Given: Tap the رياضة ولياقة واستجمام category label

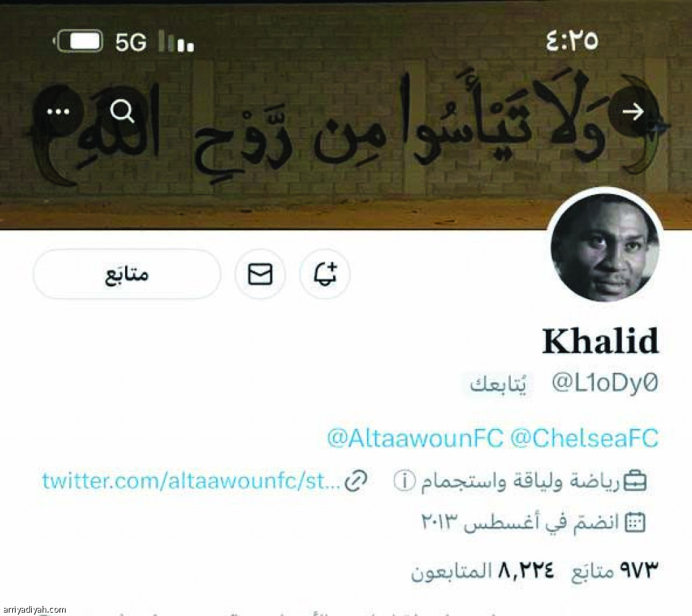Looking at the screenshot, I should 520,481.
